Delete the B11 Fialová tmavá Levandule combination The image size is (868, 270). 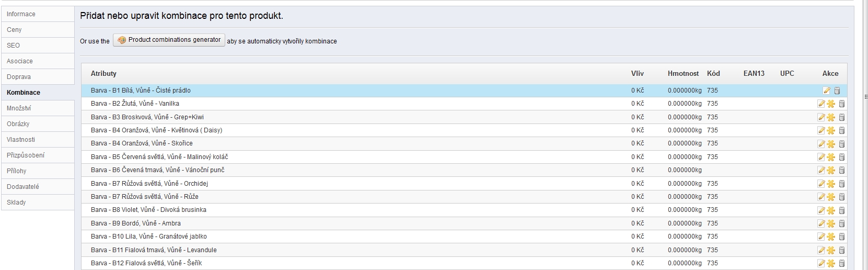(841, 250)
